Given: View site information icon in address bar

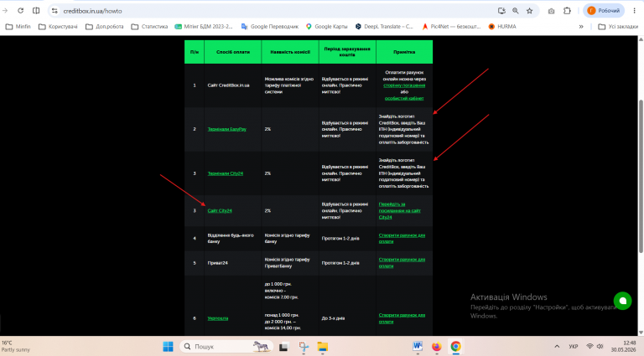Looking at the screenshot, I should pos(55,11).
